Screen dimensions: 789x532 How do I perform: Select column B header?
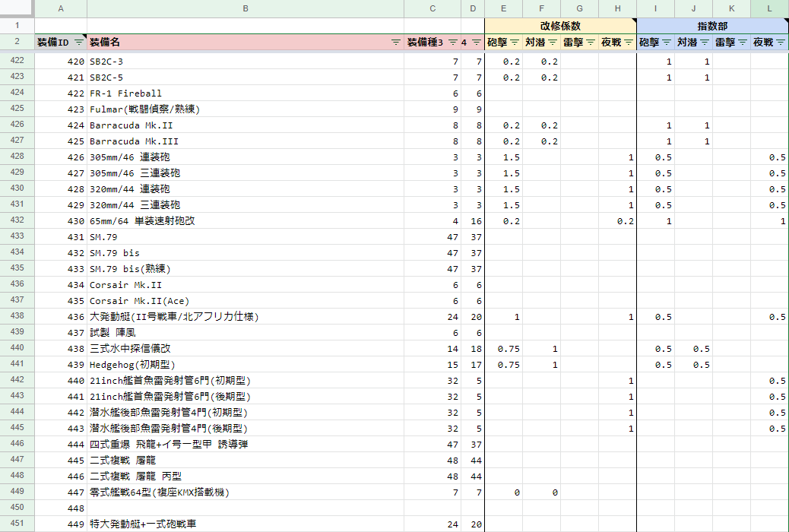246,8
